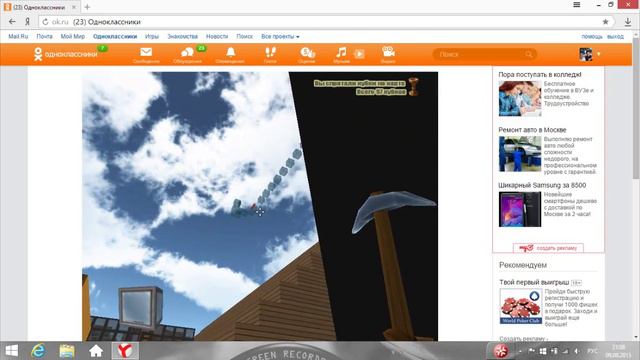The image size is (640, 360).
Task: Click the user profile avatar
Action: click(586, 54)
